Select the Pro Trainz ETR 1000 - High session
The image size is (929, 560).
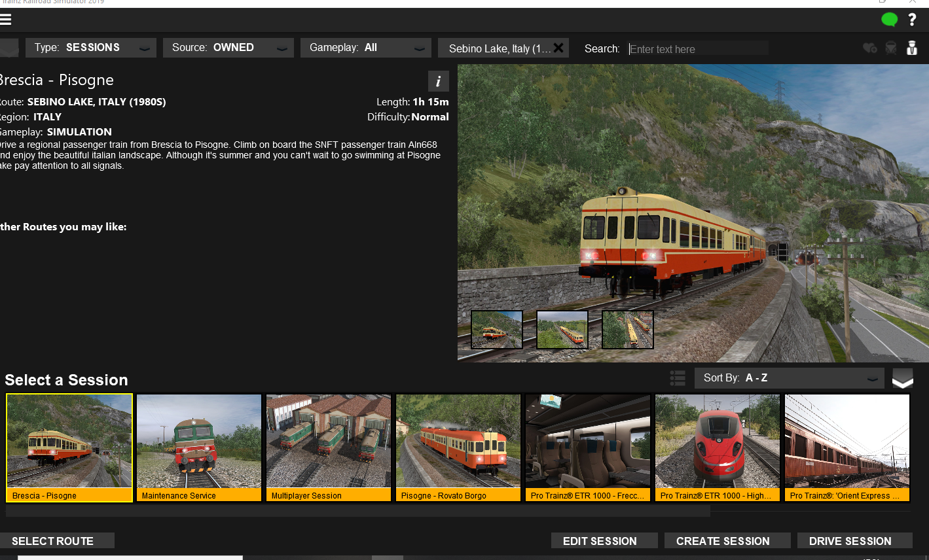718,447
